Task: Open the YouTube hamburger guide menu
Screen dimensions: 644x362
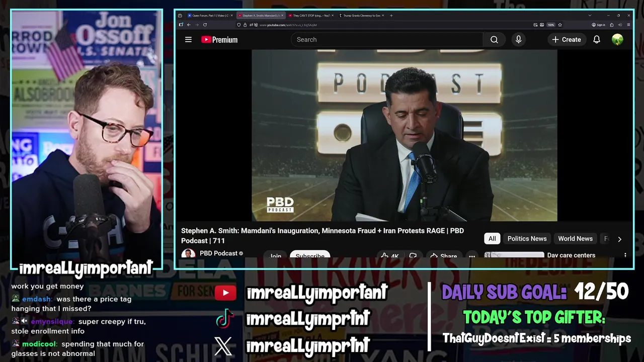Action: click(x=188, y=39)
